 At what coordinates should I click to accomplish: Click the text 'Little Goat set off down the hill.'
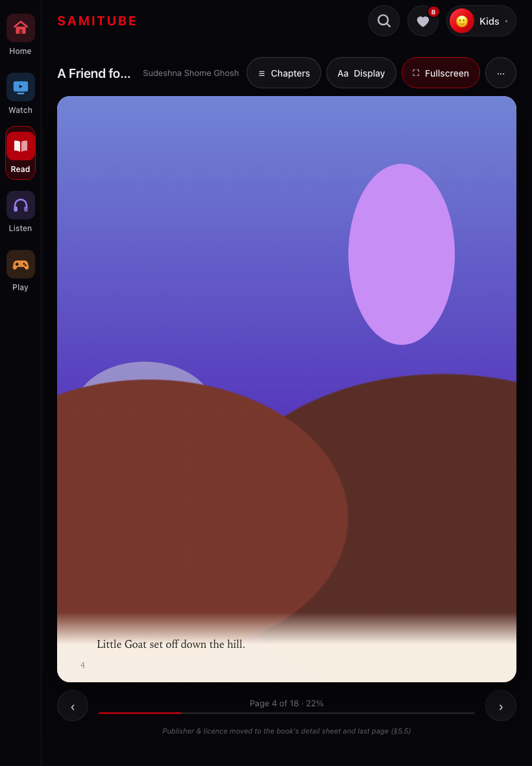pyautogui.click(x=171, y=645)
